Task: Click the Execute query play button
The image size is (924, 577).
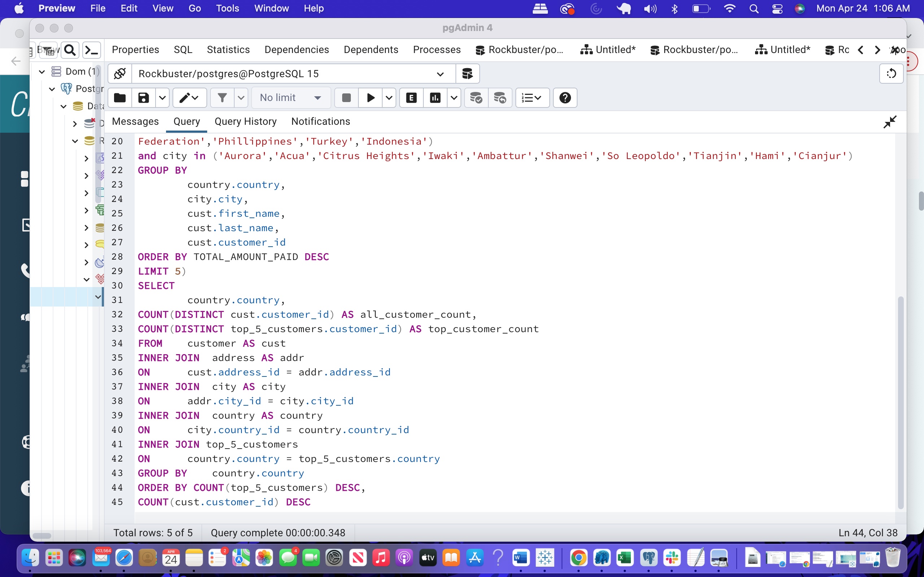Action: tap(370, 98)
